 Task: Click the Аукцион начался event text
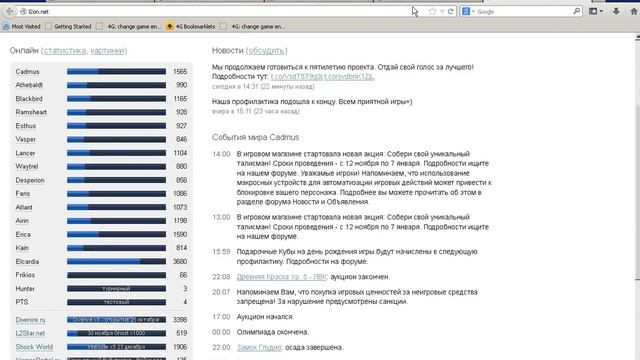click(x=265, y=317)
